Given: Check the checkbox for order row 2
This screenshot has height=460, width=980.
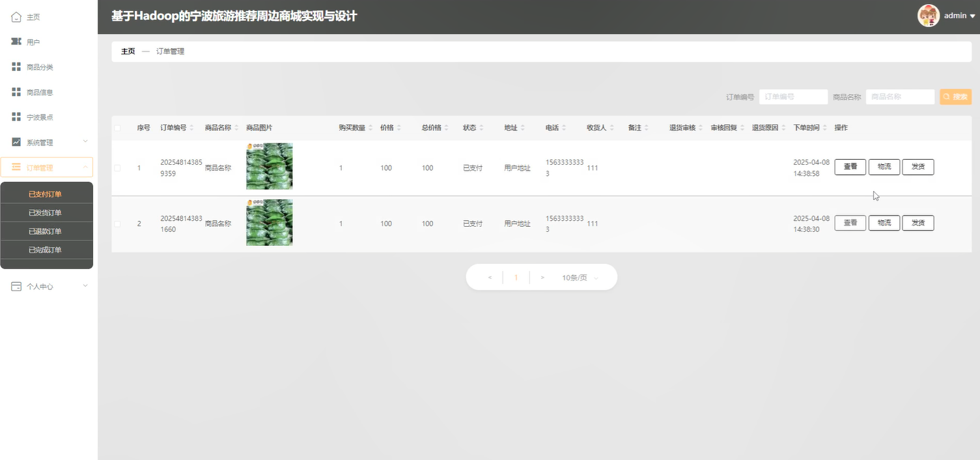Looking at the screenshot, I should (x=117, y=223).
